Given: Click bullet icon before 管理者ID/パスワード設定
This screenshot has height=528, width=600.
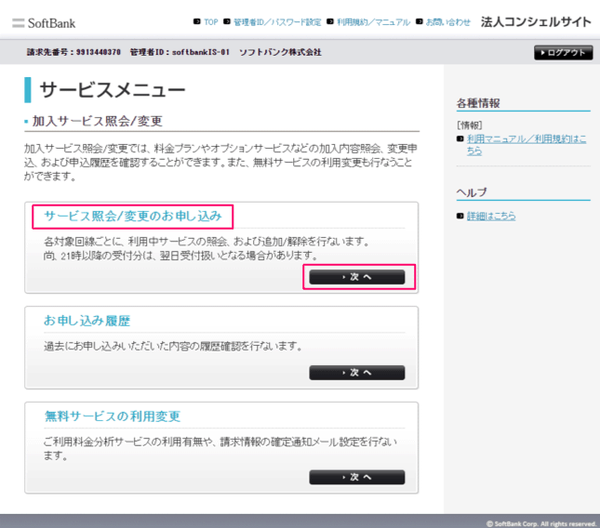Looking at the screenshot, I should click(227, 21).
